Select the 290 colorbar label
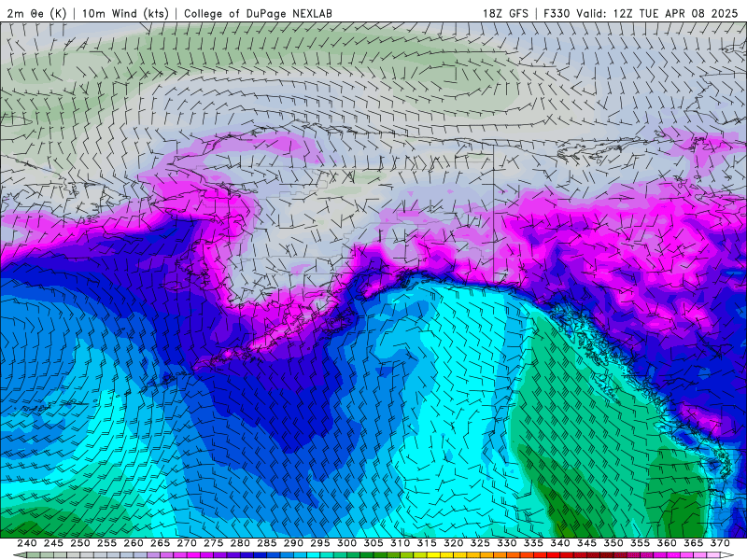The width and height of the screenshot is (747, 560). click(293, 543)
